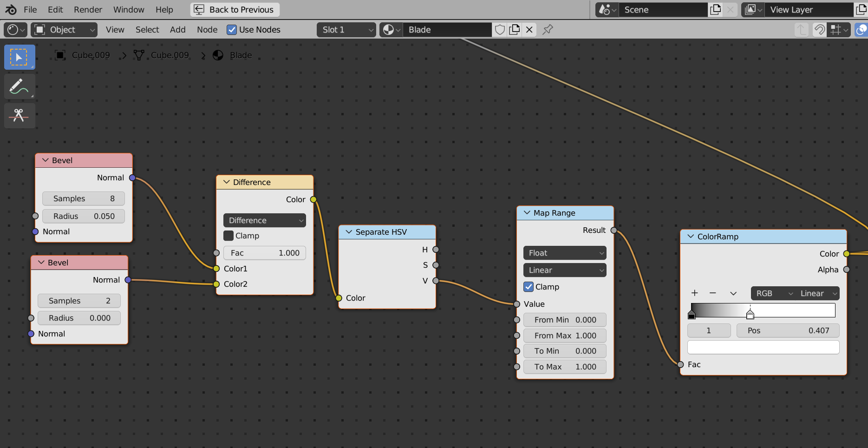The height and width of the screenshot is (448, 868).
Task: Browse material with the sphere icon
Action: (x=391, y=30)
